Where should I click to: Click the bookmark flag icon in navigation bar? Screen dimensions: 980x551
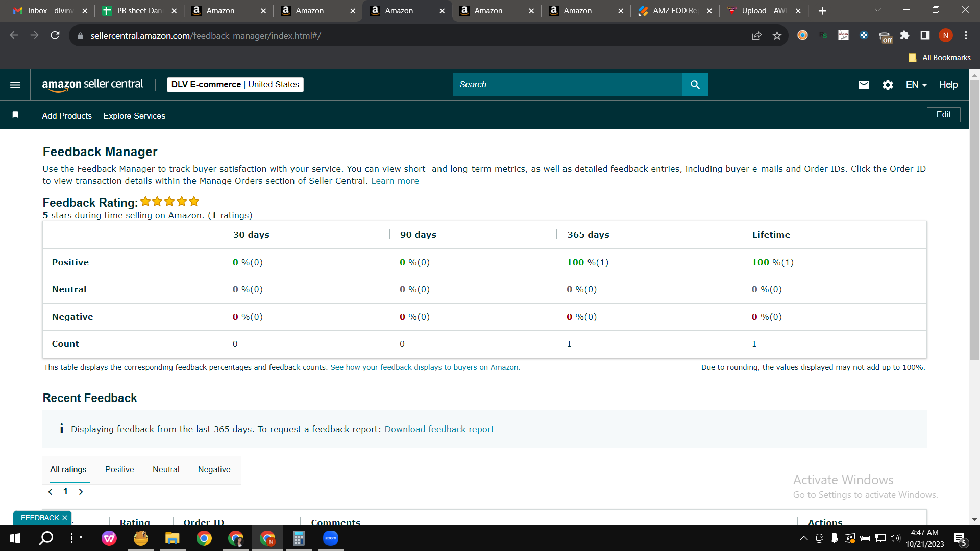(15, 115)
